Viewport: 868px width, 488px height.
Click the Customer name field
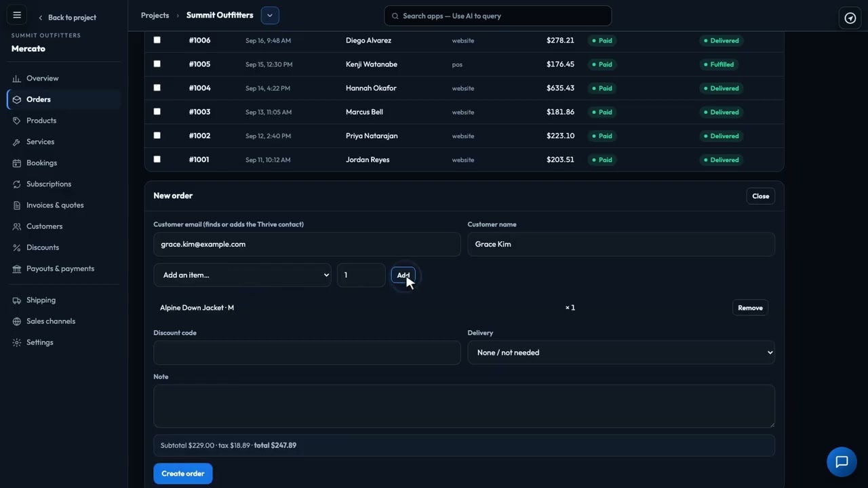click(621, 244)
